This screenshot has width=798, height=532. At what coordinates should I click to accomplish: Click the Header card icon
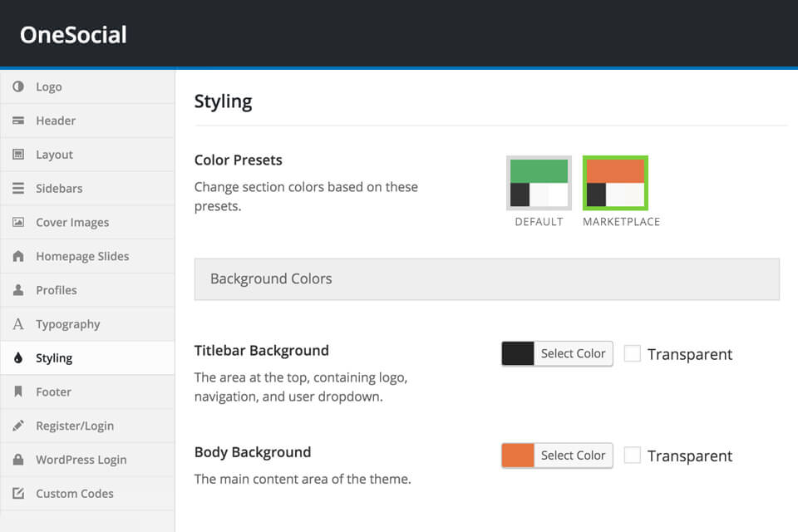click(x=18, y=121)
